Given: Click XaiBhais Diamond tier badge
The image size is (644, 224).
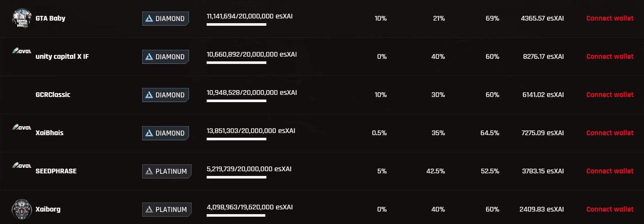Looking at the screenshot, I should (165, 133).
